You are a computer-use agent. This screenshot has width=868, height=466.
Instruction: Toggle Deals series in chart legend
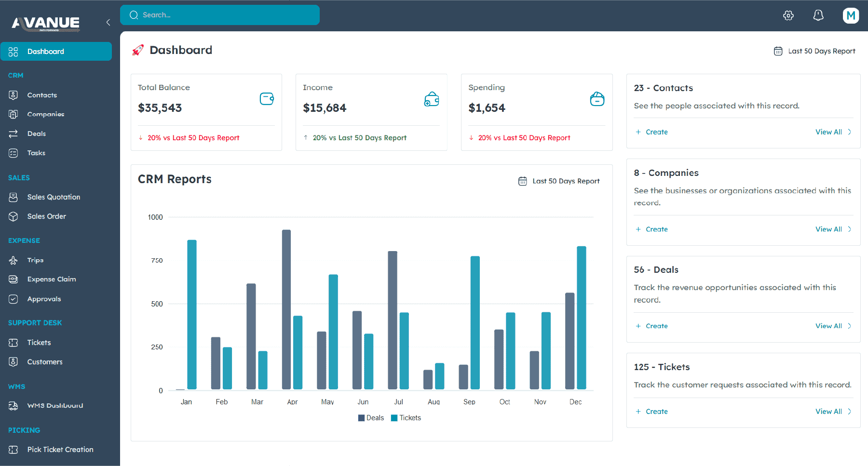371,418
